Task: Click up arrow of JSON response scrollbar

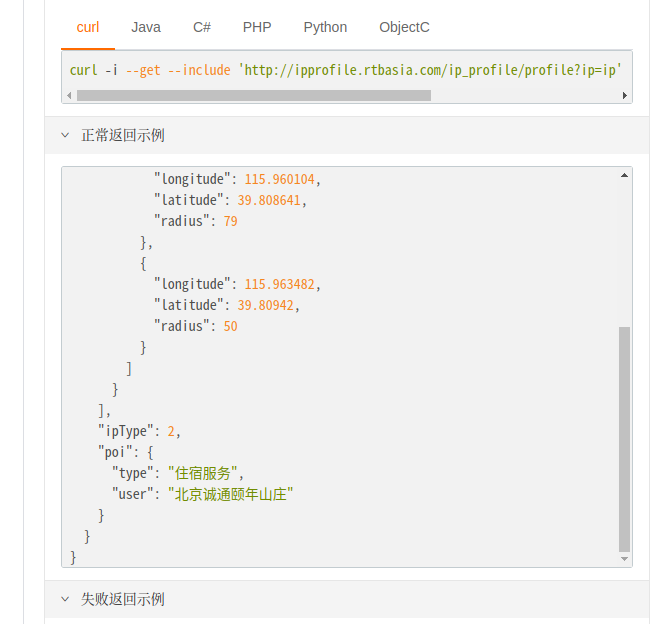Action: [x=625, y=175]
